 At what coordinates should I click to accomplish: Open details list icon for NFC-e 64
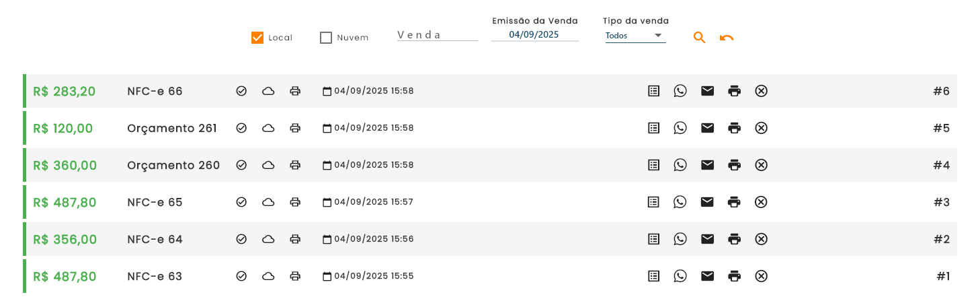[x=653, y=239]
